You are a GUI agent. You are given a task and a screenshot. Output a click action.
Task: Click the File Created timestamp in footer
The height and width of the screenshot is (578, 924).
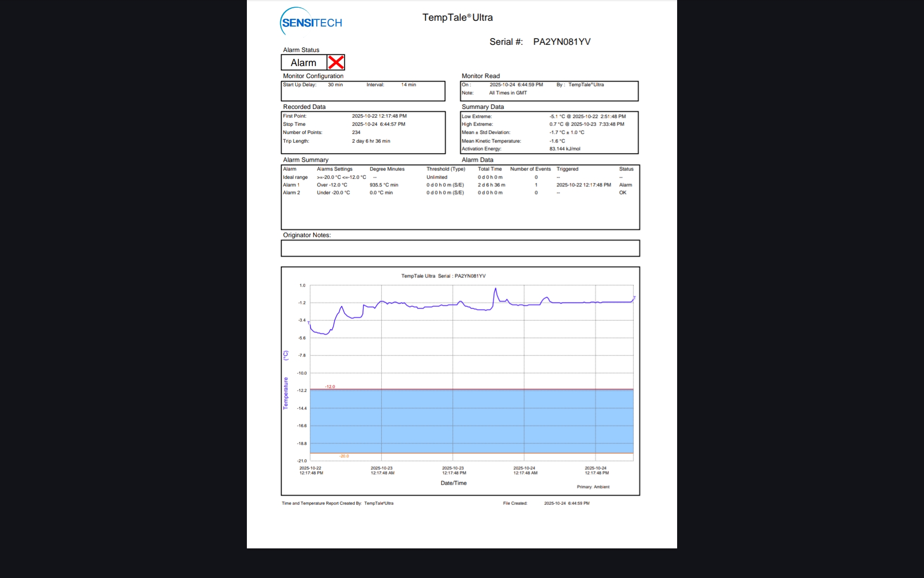566,503
